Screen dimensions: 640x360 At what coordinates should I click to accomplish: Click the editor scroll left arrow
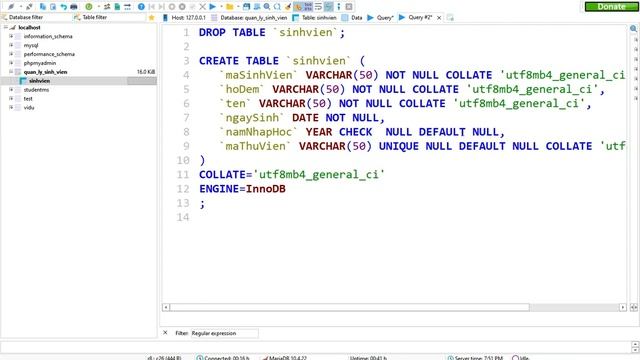(166, 307)
